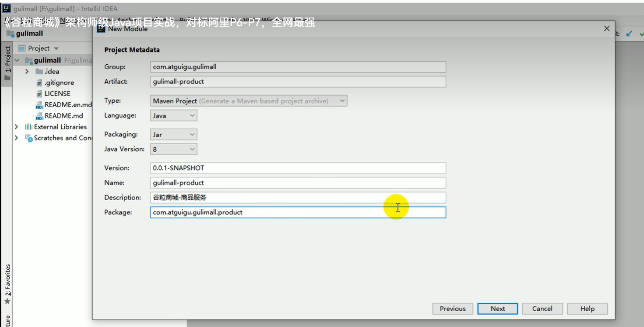This screenshot has width=644, height=327.
Task: Open the Packaging dropdown
Action: [174, 135]
